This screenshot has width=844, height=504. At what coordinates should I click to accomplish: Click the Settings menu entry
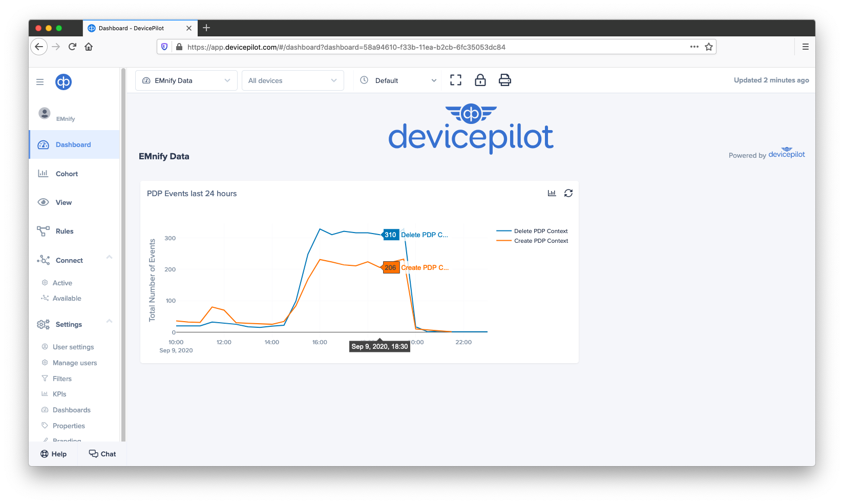tap(69, 324)
